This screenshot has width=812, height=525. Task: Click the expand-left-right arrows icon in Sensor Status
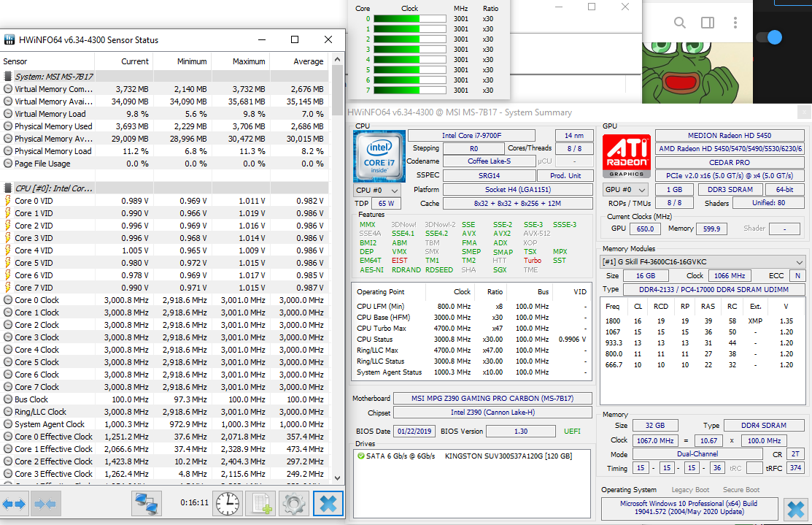15,504
